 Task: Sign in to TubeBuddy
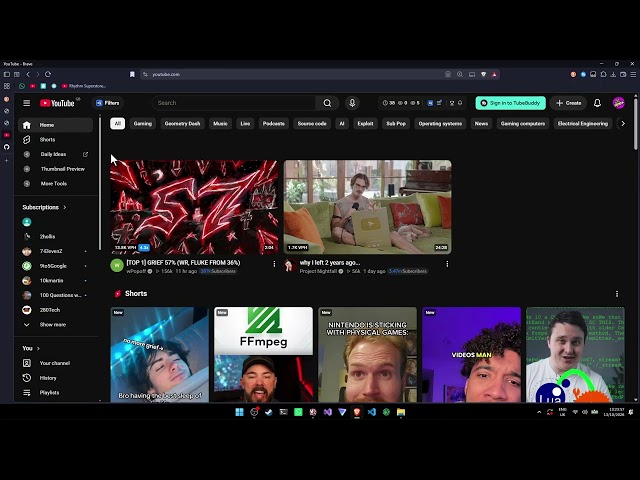pos(510,103)
